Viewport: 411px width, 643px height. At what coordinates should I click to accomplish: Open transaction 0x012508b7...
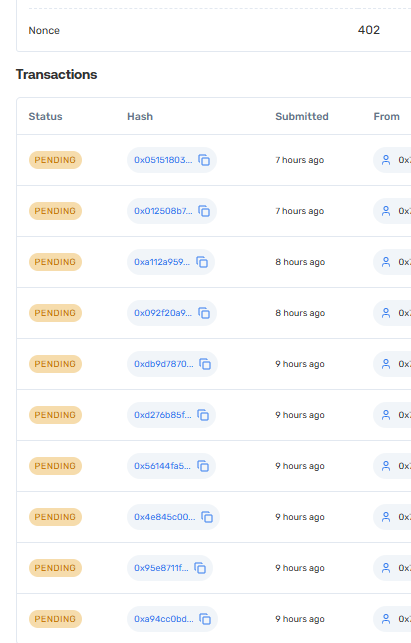(x=163, y=211)
